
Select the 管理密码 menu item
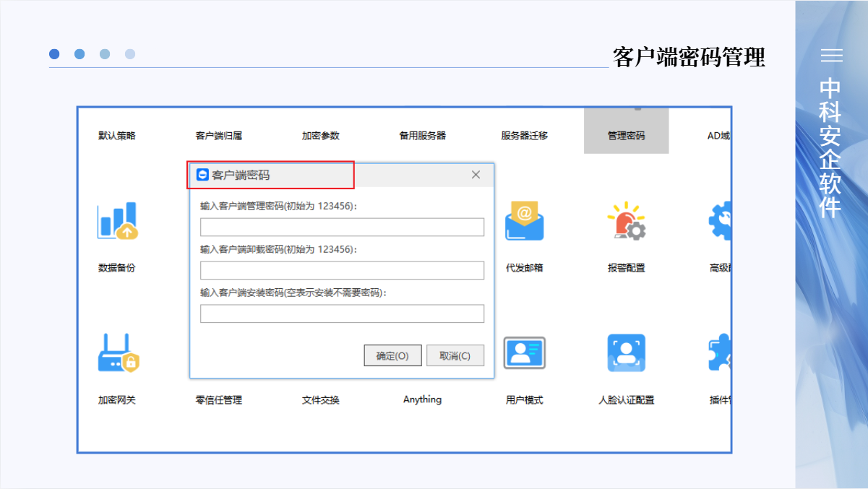[x=626, y=135]
